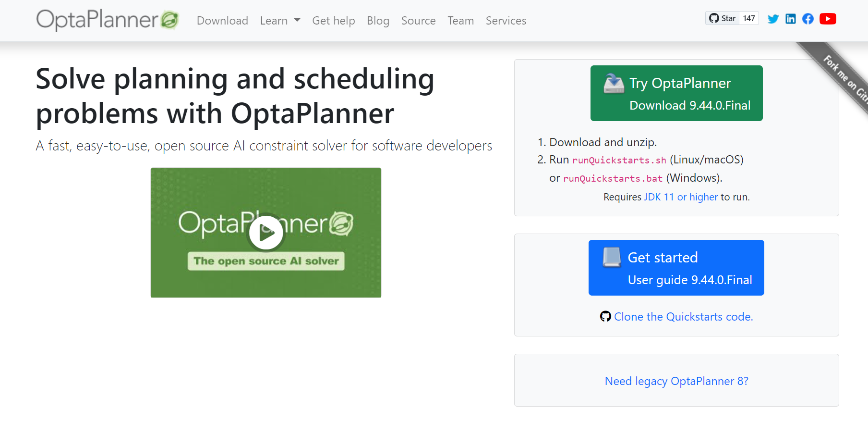Open the Facebook icon link
The height and width of the screenshot is (422, 868).
coord(808,19)
